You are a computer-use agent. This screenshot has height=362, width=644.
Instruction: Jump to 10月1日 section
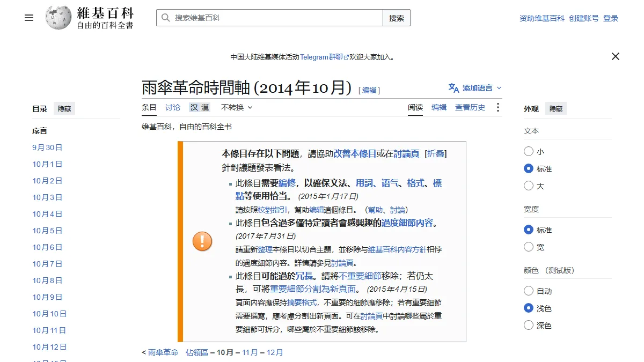point(47,164)
